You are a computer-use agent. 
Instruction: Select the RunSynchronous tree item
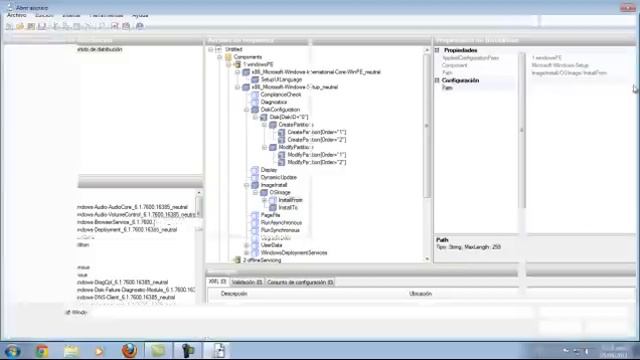[280, 230]
